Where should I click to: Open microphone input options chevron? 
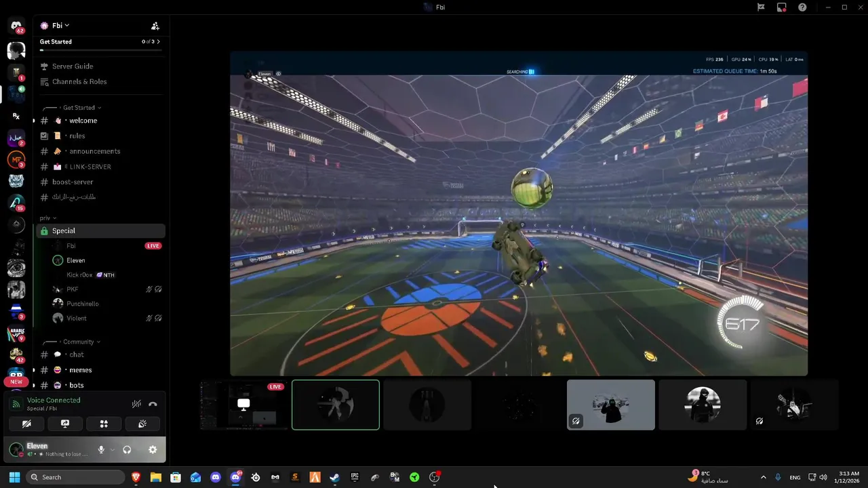click(x=113, y=450)
